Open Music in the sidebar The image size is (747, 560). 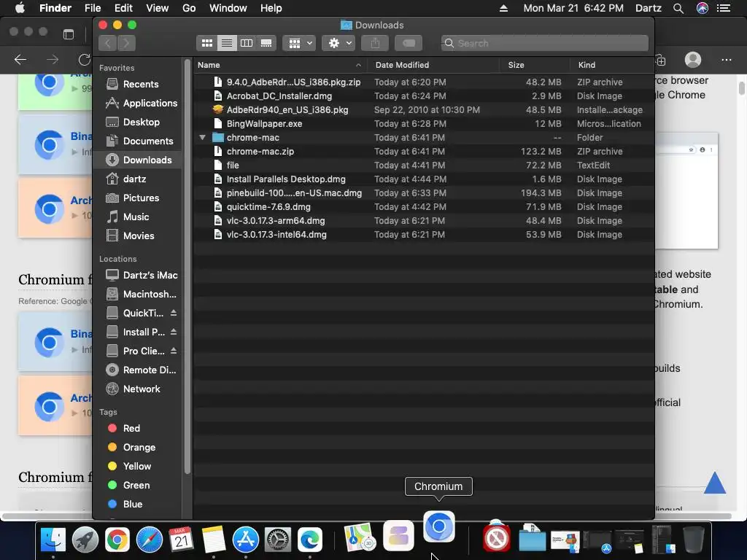138,217
